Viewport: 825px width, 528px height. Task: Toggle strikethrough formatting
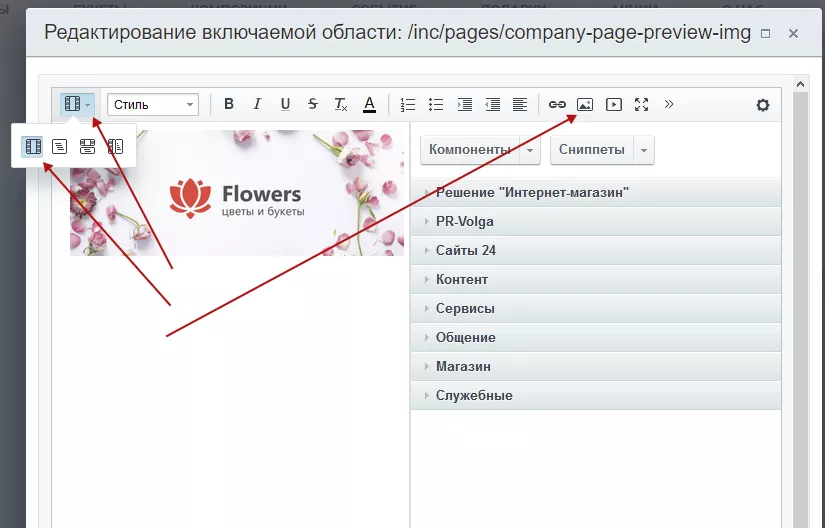pyautogui.click(x=313, y=104)
